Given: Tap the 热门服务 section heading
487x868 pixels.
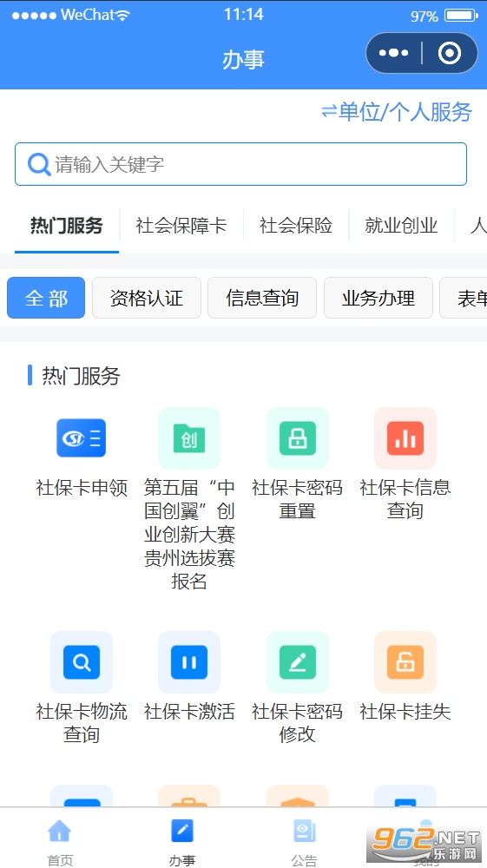Looking at the screenshot, I should [81, 376].
